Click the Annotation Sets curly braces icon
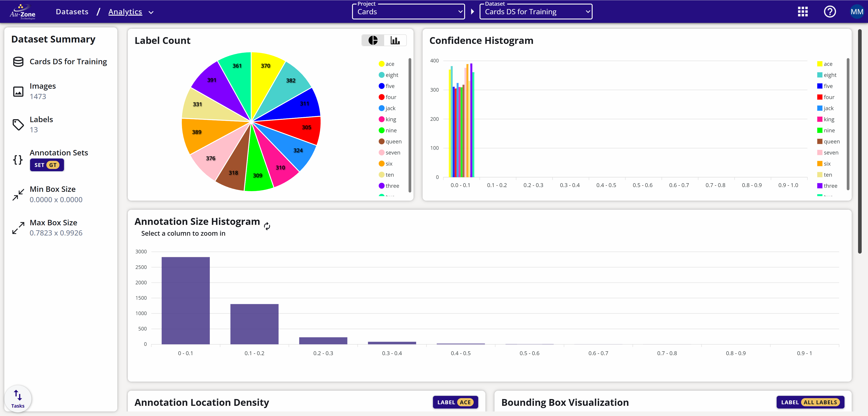 [17, 160]
